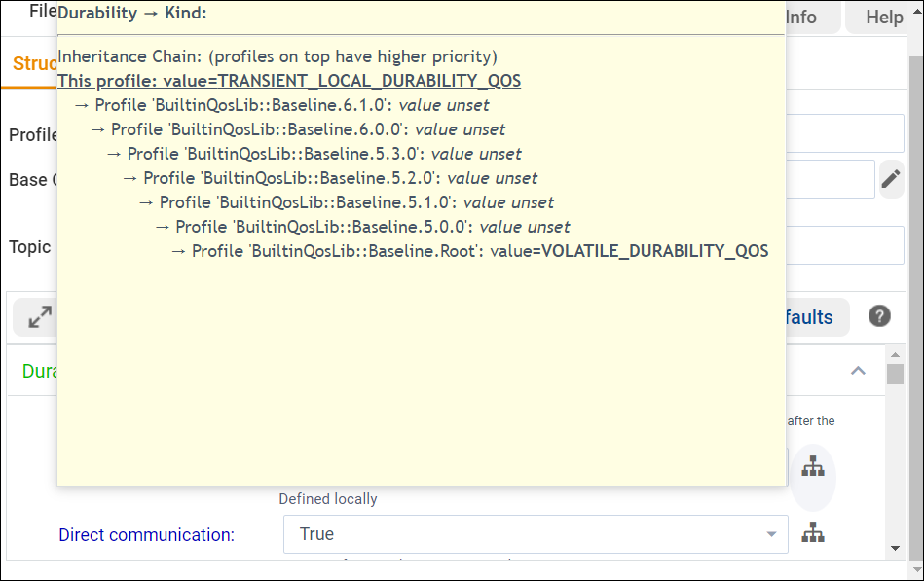The image size is (924, 581).
Task: Click the highlighted Durability inheritance chain icon
Action: [x=812, y=467]
